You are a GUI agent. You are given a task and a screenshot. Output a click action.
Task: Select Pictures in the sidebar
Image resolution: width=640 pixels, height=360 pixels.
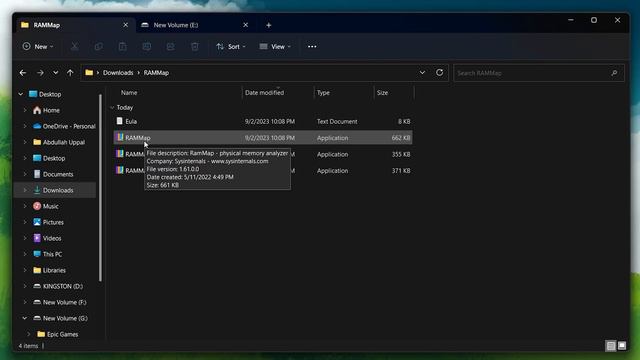(x=53, y=222)
